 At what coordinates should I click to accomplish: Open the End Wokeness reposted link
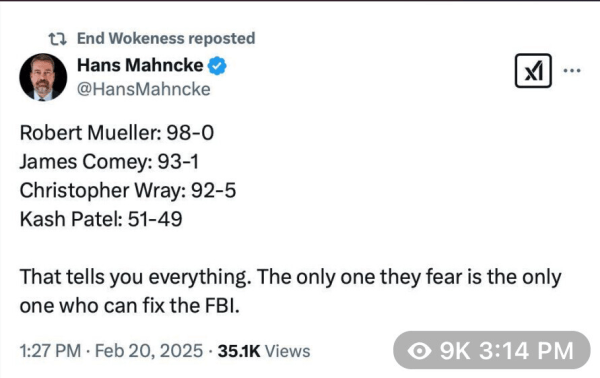(166, 39)
